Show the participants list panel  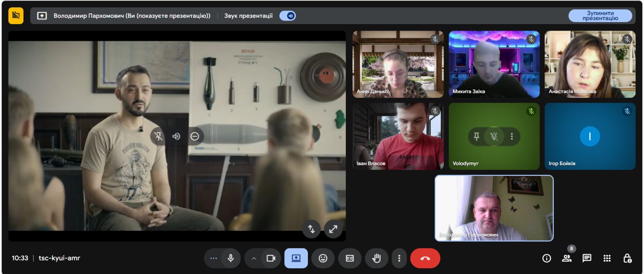tap(567, 258)
